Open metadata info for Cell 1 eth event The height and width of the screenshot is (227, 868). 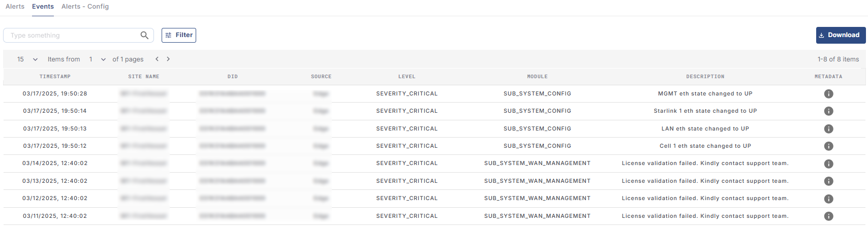[828, 146]
